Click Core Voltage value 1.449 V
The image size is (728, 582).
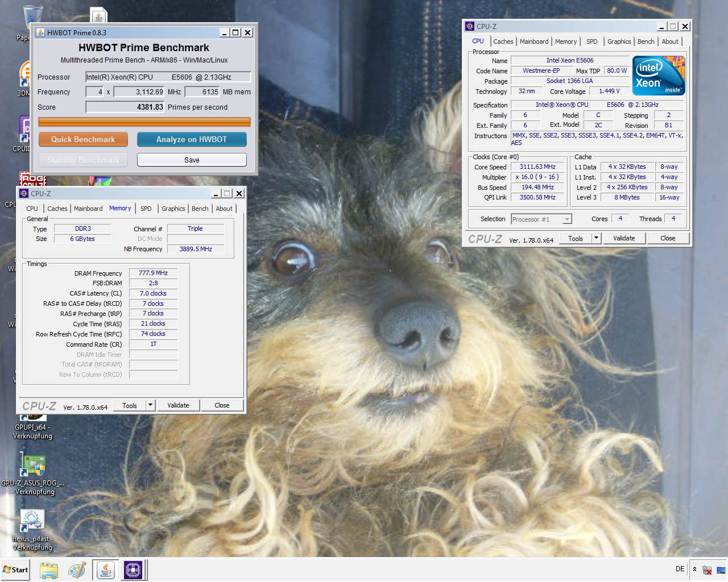point(609,91)
